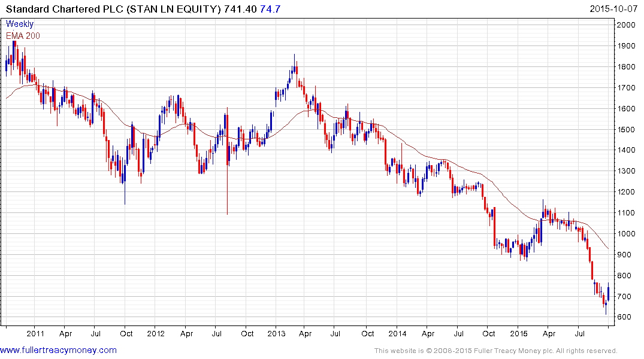Click the 1300 price axis label
Screen dimensions: 644x359
tap(626, 171)
